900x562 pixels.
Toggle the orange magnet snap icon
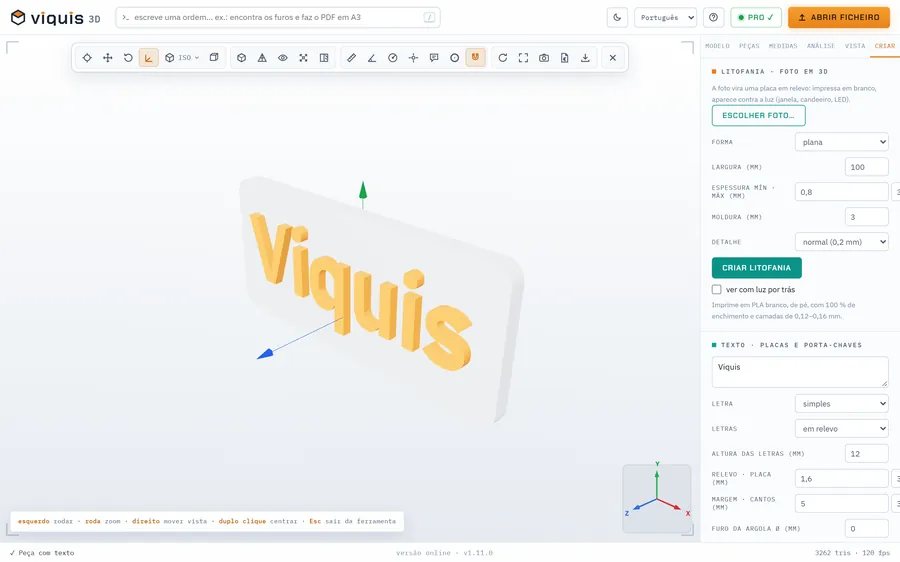click(x=475, y=57)
